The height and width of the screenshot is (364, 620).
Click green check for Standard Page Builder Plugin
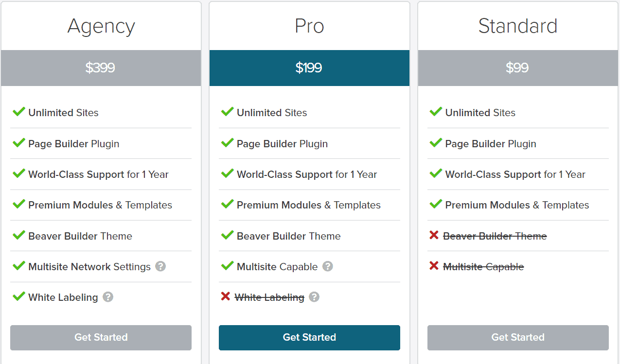tap(436, 143)
